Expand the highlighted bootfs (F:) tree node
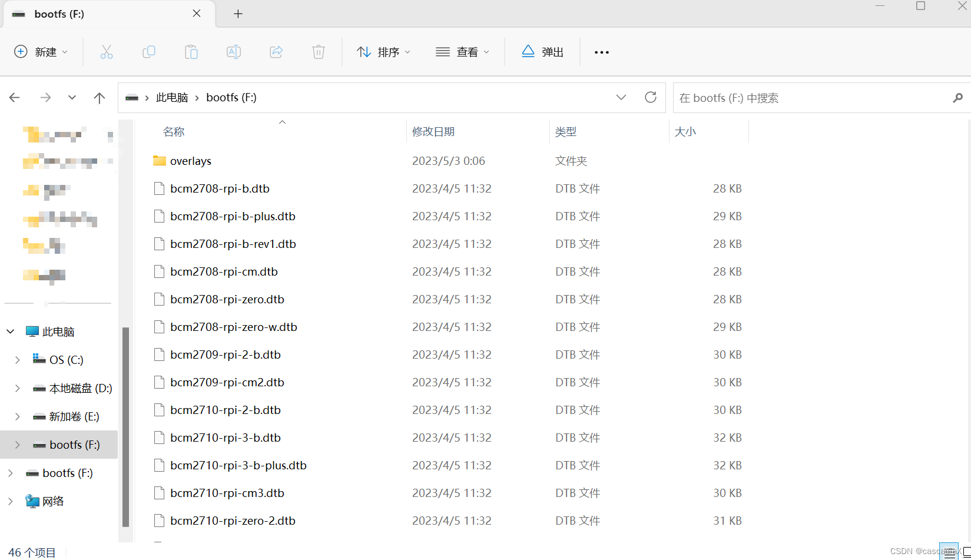The image size is (971, 560). point(18,445)
